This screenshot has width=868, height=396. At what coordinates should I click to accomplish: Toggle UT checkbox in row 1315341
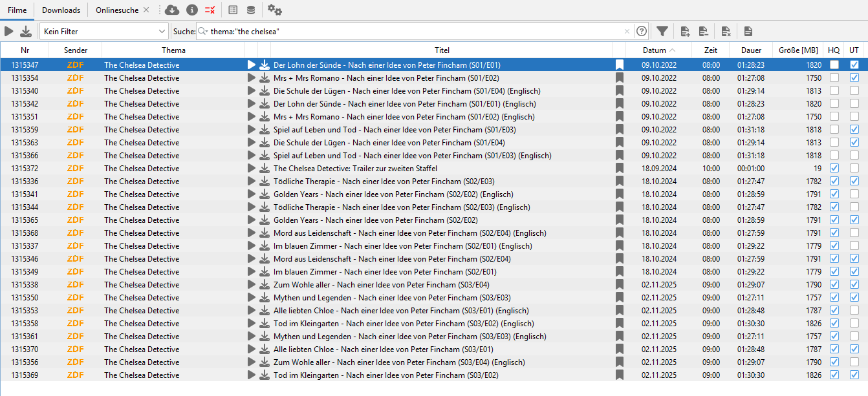(x=854, y=194)
